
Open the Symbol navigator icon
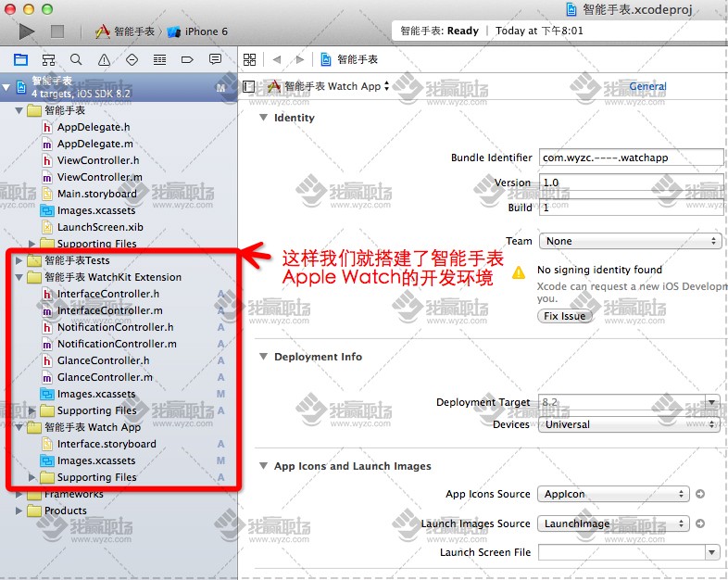pos(48,59)
